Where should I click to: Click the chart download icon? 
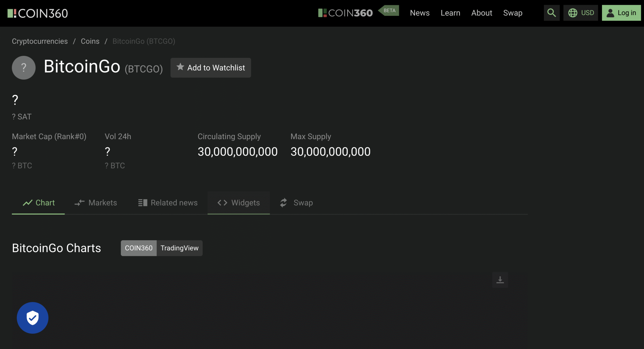click(x=500, y=280)
